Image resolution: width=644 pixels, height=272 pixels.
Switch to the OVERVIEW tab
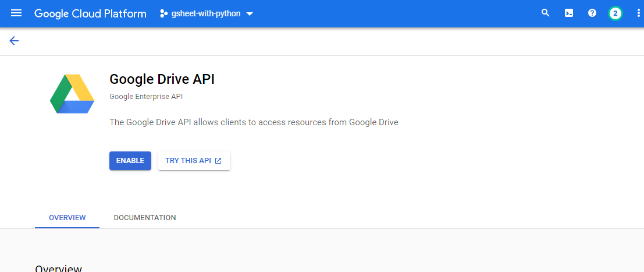pos(67,217)
